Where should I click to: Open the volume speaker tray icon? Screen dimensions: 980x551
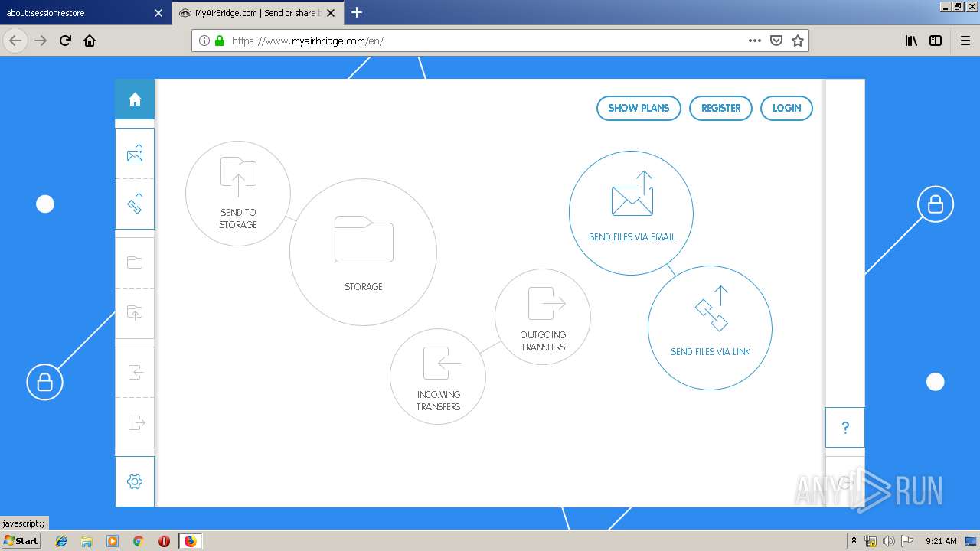888,541
